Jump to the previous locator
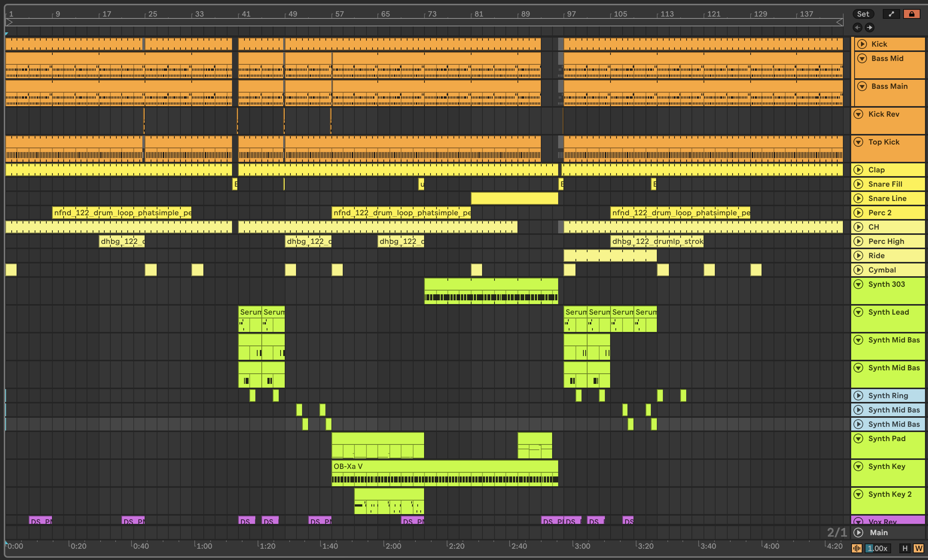The height and width of the screenshot is (560, 928). point(858,27)
